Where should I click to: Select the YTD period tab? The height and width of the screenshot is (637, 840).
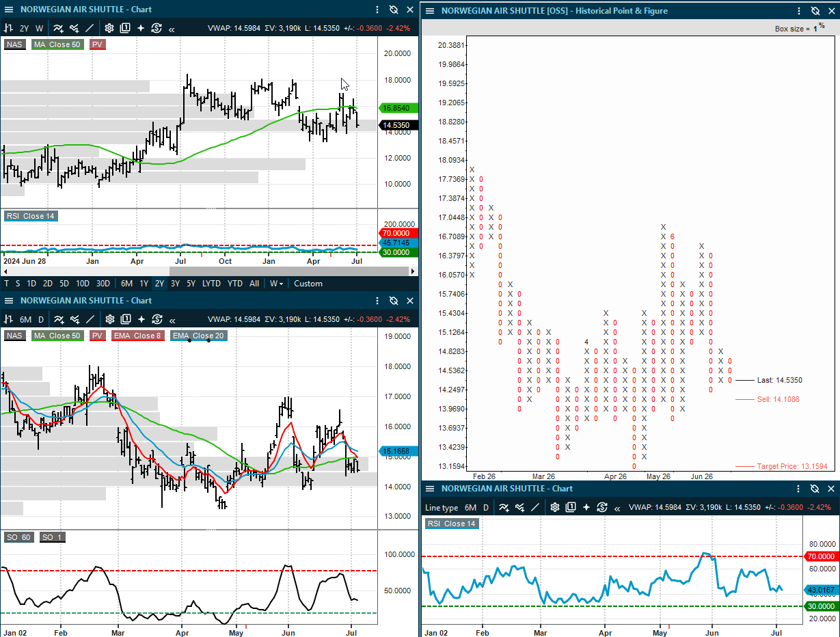pyautogui.click(x=234, y=284)
